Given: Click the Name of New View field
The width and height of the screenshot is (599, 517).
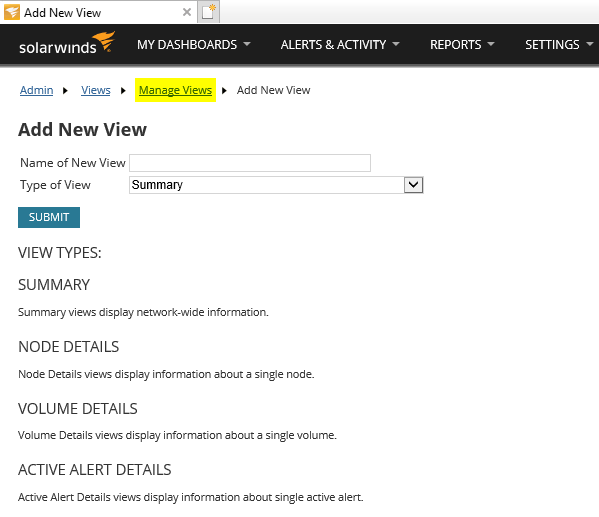Looking at the screenshot, I should tap(250, 163).
